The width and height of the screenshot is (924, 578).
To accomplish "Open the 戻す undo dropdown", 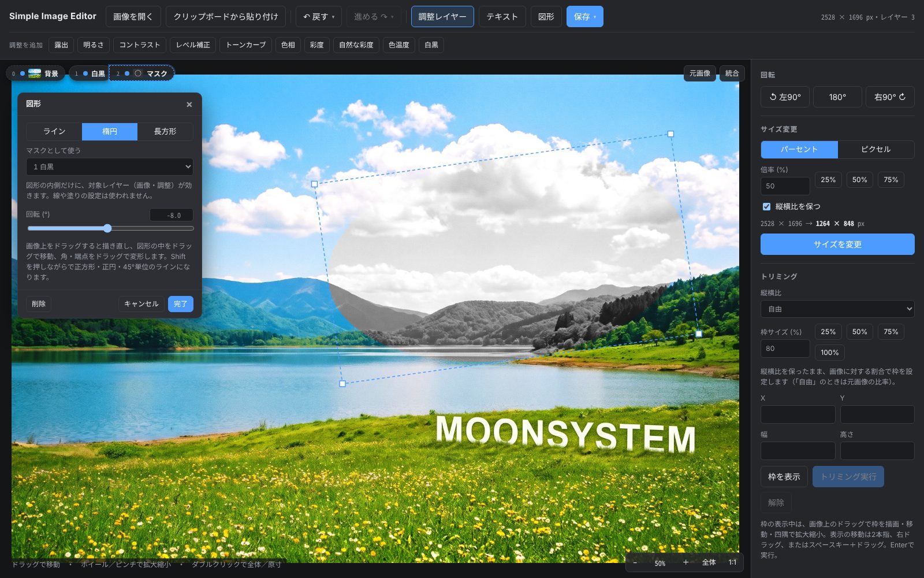I will 319,17.
